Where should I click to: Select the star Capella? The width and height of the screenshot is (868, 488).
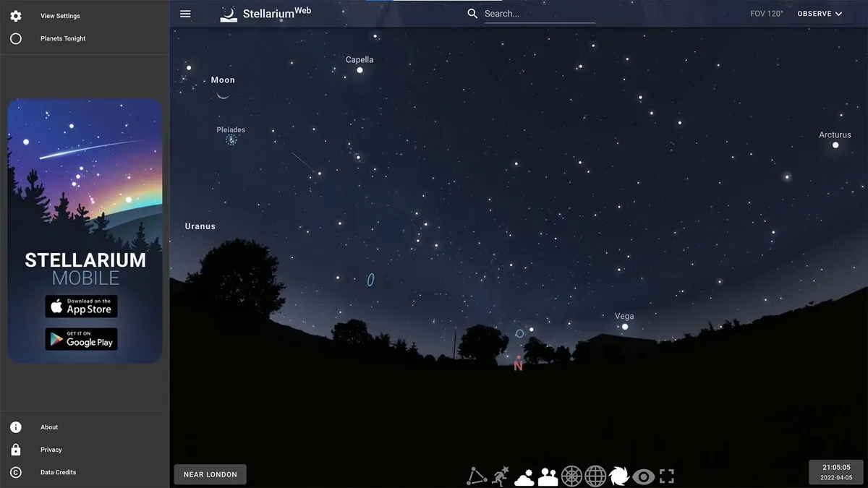point(359,70)
